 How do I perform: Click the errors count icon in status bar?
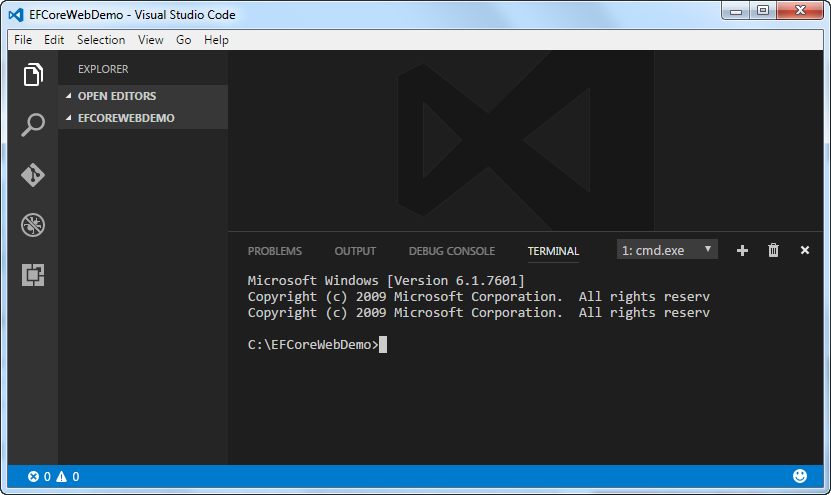(x=33, y=476)
